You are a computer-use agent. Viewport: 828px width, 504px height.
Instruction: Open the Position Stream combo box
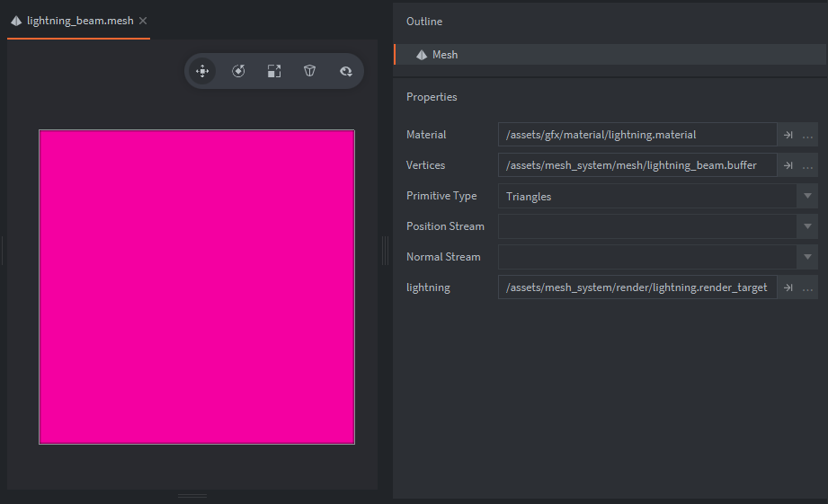click(x=657, y=226)
